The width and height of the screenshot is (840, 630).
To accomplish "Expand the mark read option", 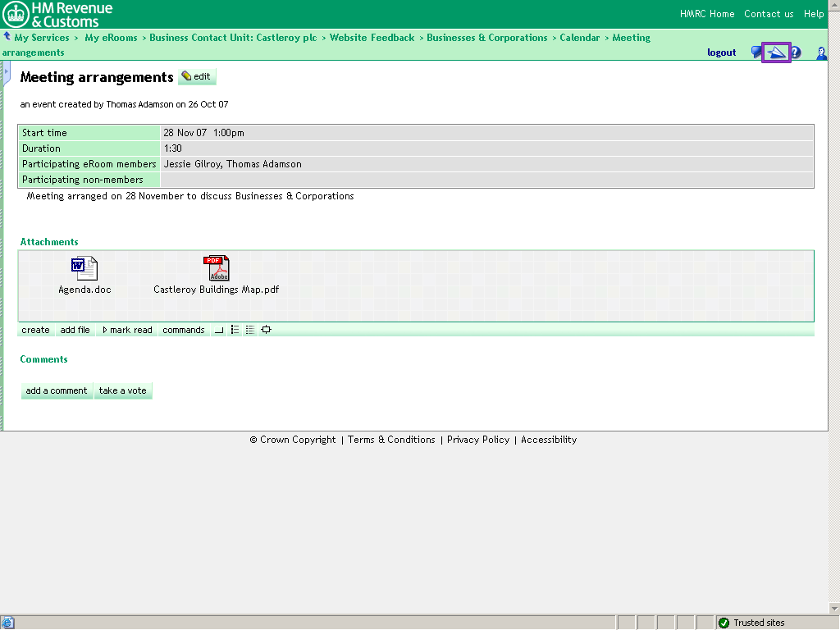I will [127, 330].
